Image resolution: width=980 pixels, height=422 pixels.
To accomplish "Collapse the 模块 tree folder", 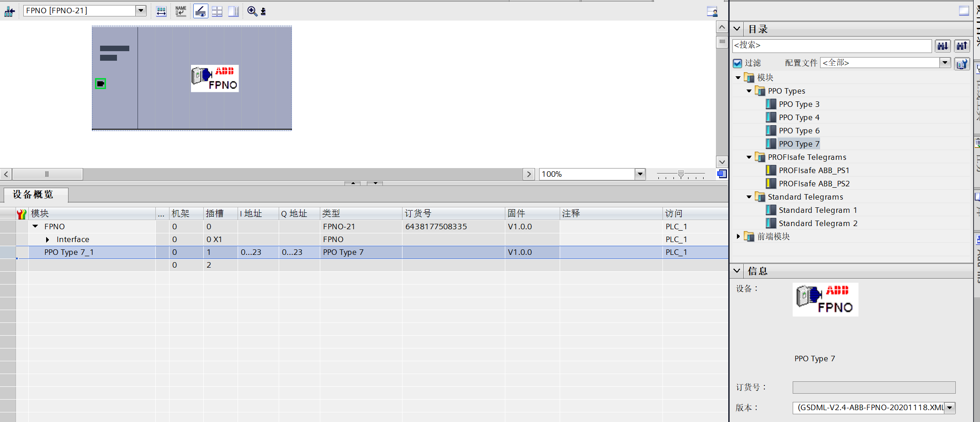I will 738,78.
